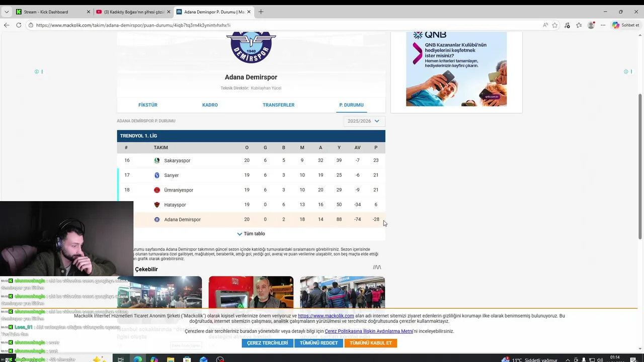Open Hatayspor team link
The height and width of the screenshot is (362, 644).
tap(175, 205)
